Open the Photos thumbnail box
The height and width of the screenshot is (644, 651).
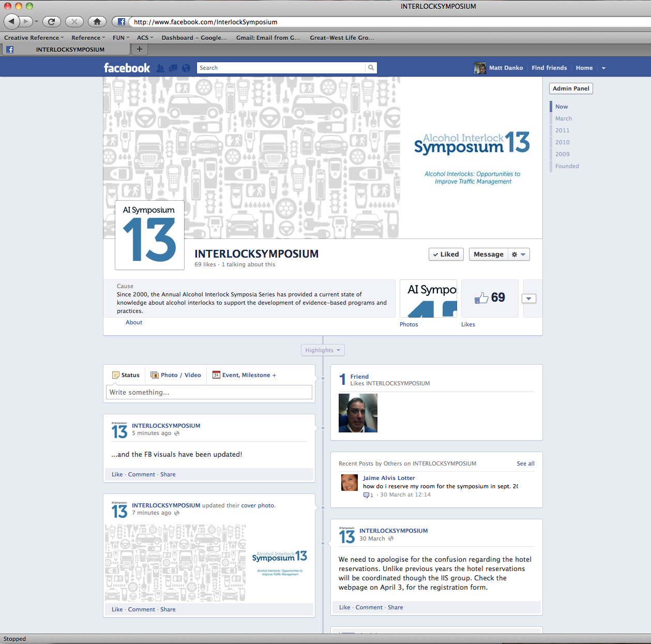[x=429, y=298]
